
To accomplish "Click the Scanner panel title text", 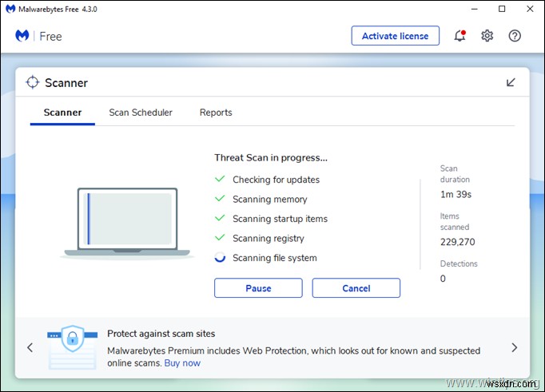I will (66, 83).
